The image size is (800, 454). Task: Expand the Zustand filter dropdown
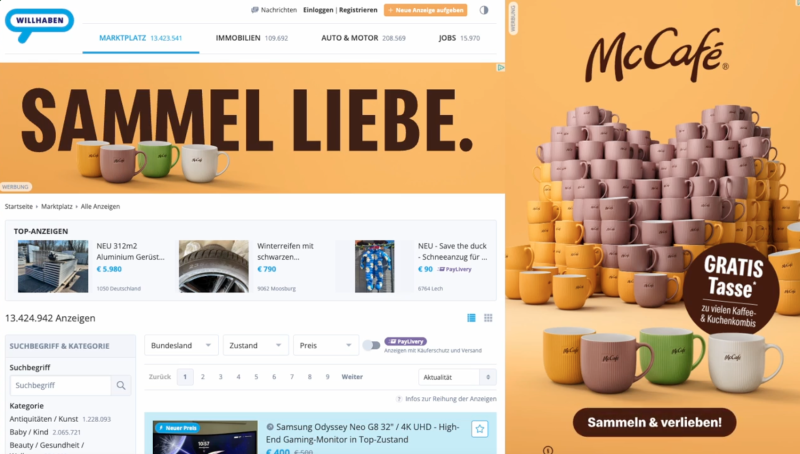point(256,345)
